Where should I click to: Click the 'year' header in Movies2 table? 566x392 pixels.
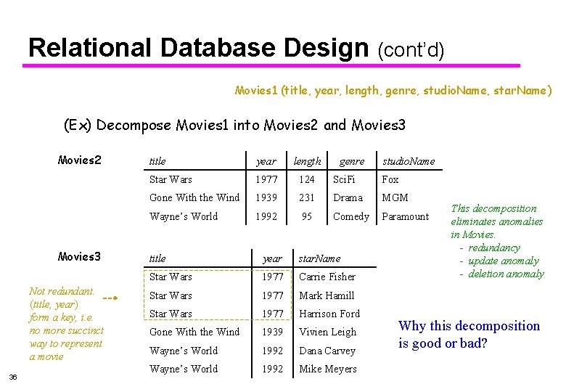[266, 162]
